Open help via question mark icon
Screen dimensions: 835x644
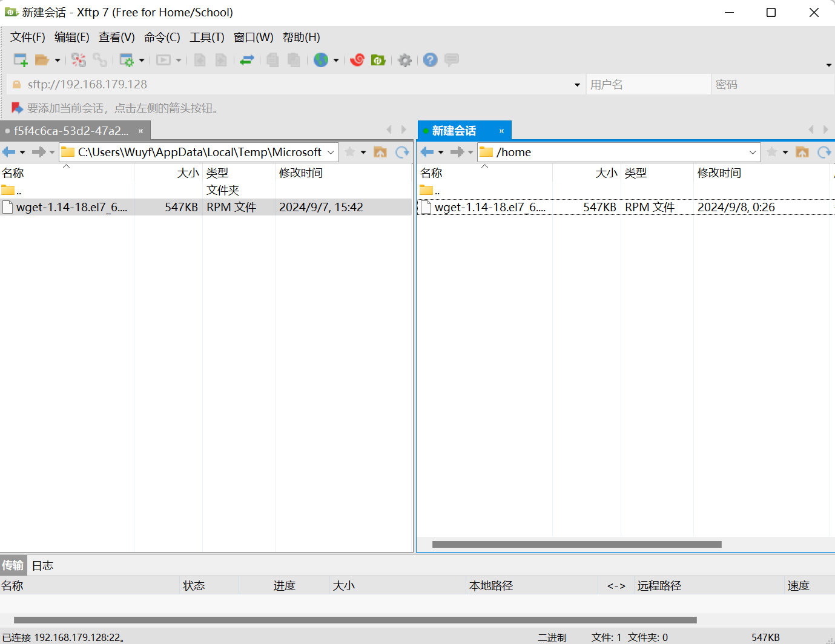431,60
